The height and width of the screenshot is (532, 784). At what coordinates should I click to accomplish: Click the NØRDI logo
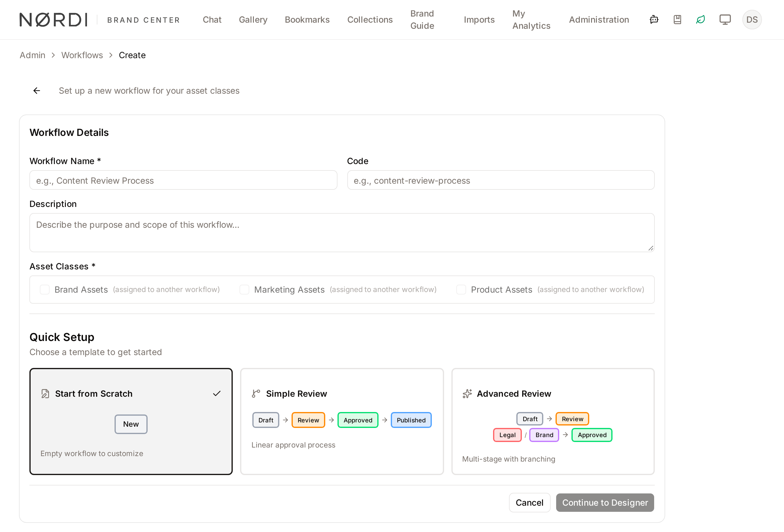pyautogui.click(x=54, y=20)
